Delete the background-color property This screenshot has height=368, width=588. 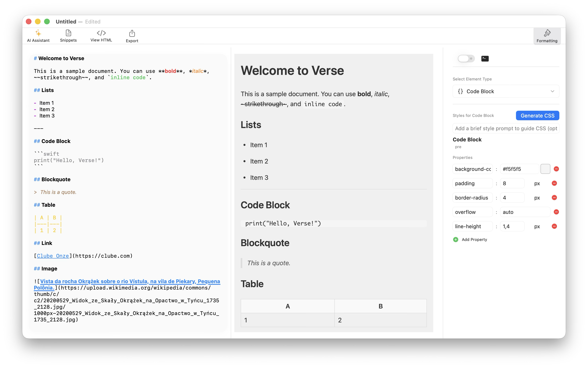(556, 169)
